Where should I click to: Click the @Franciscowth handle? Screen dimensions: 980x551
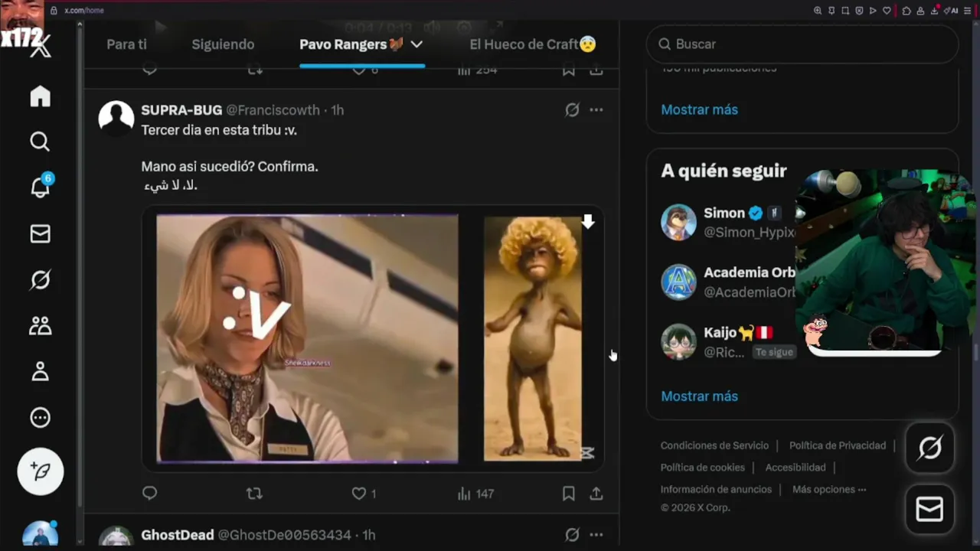273,110
